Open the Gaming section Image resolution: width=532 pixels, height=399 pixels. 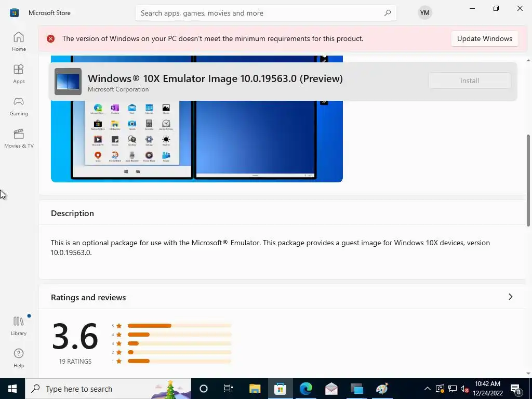click(x=19, y=106)
